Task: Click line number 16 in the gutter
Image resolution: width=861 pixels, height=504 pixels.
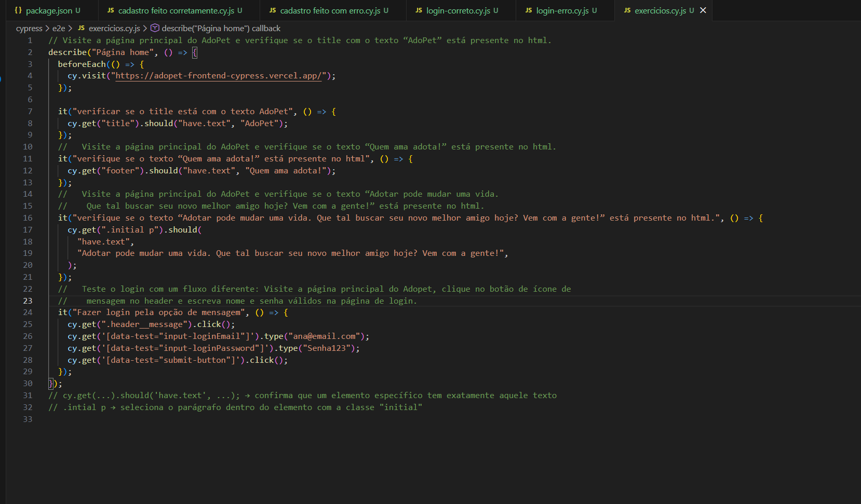Action: click(28, 218)
